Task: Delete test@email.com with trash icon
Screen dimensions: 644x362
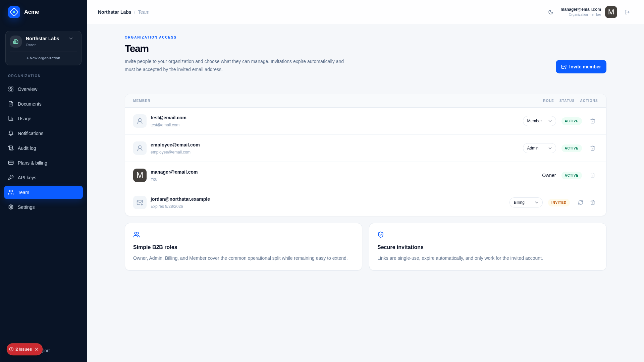Action: [593, 121]
